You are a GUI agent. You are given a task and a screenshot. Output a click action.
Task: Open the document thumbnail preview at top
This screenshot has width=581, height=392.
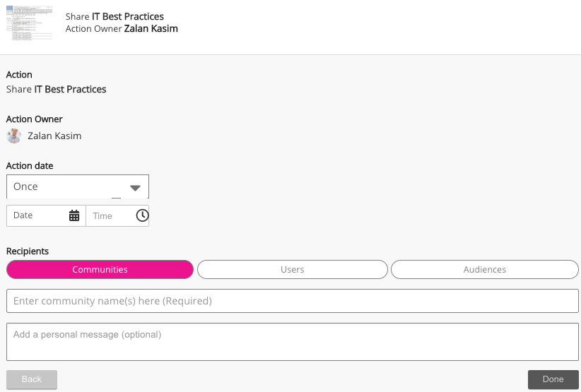pos(29,23)
